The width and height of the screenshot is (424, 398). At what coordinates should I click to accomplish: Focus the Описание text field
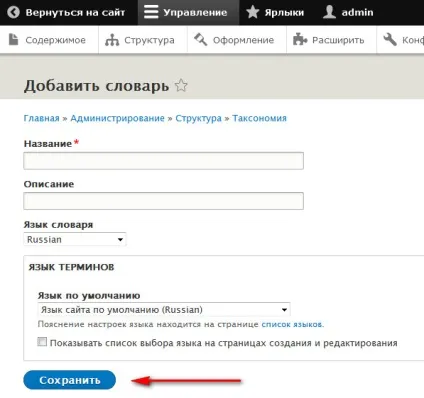[163, 201]
